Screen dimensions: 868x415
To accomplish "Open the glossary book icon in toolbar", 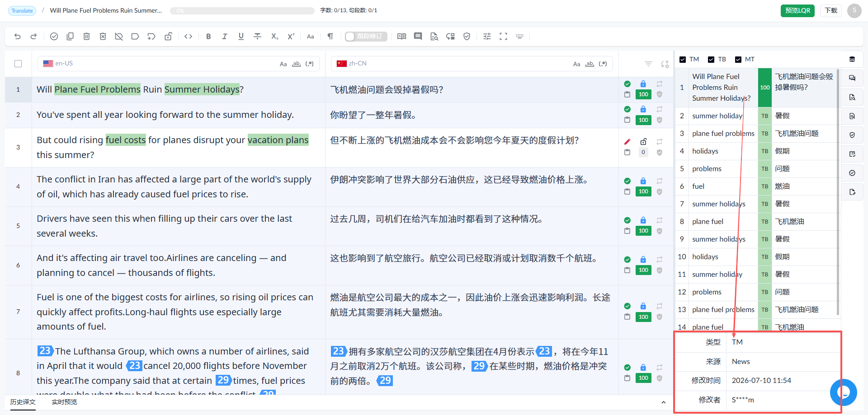I will coord(401,37).
